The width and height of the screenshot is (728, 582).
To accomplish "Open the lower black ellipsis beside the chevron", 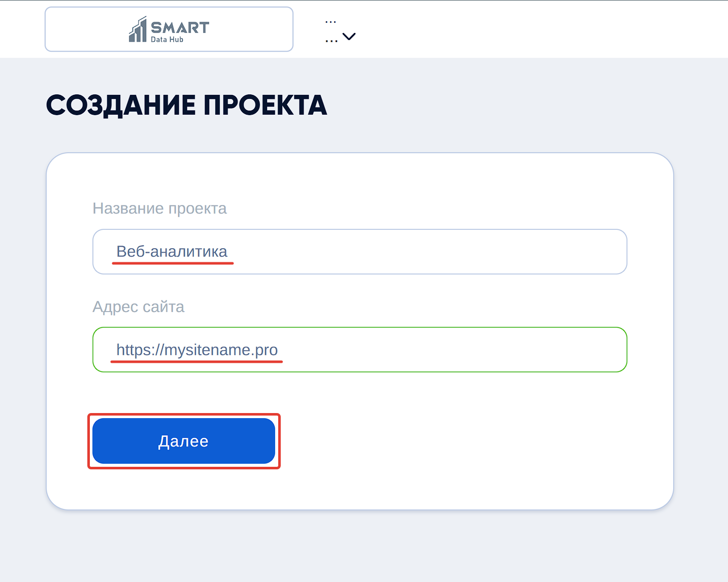I will (x=331, y=41).
